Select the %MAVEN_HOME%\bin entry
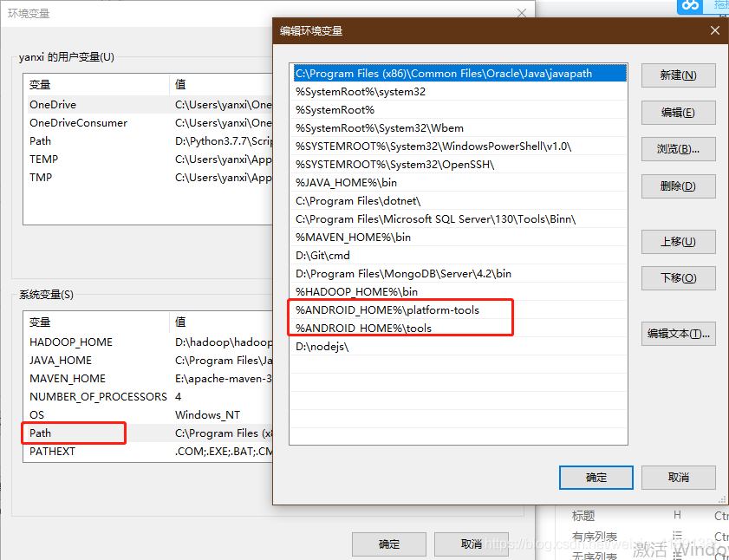Viewport: 729px width, 560px height. coord(459,238)
